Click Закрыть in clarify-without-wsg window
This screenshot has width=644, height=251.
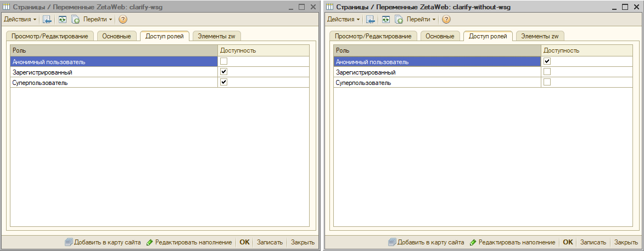point(626,242)
